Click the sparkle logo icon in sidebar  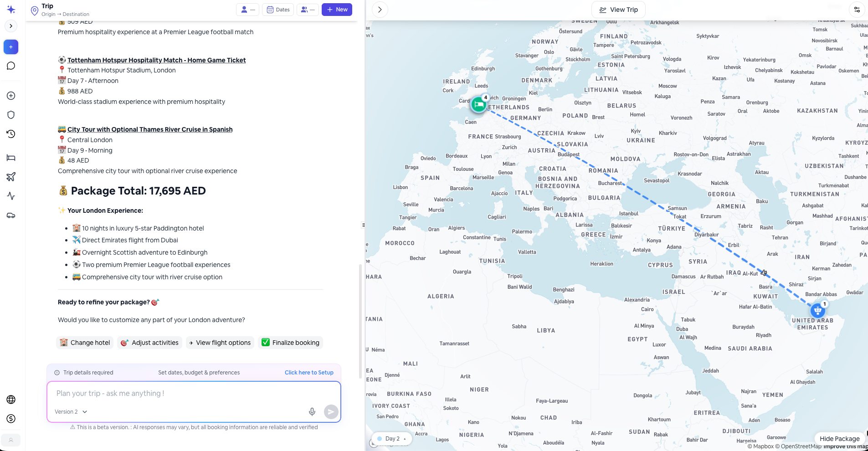click(11, 10)
